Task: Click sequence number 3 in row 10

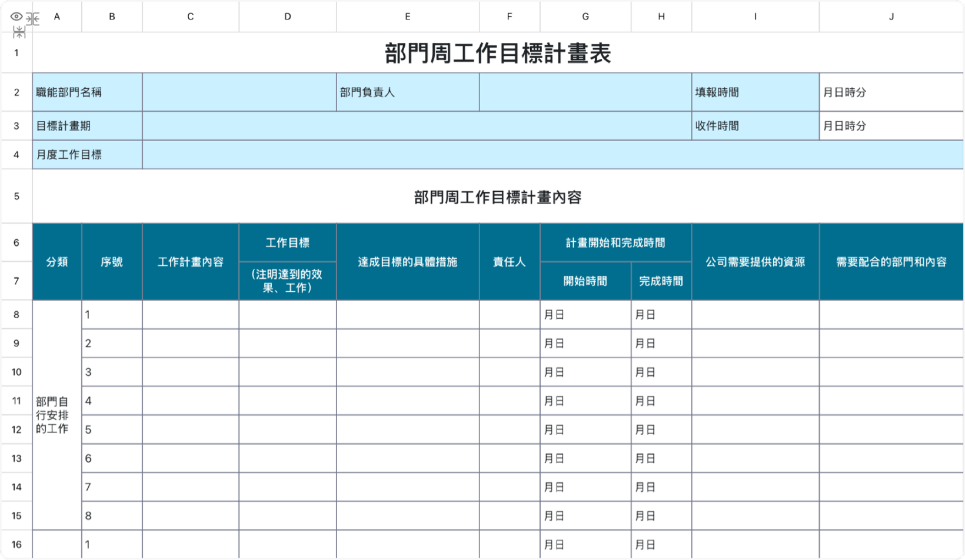Action: (x=112, y=372)
